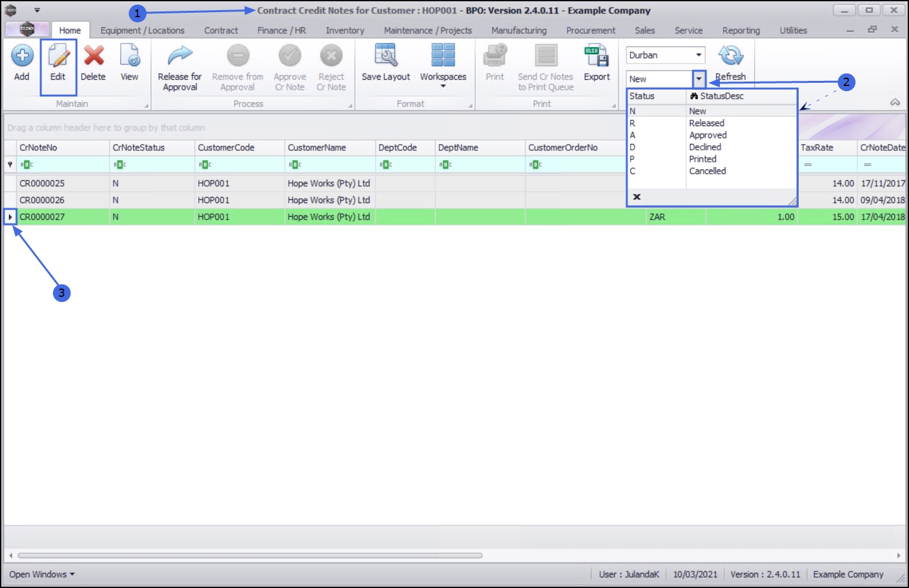Screen dimensions: 909x588
Task: Click the binoculars icon beside StatusDesc
Action: 694,96
